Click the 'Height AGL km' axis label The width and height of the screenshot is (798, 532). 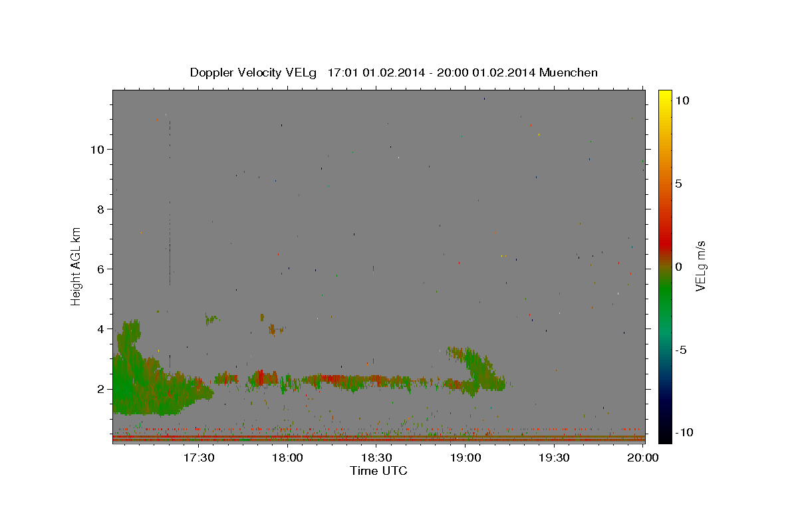(x=76, y=266)
